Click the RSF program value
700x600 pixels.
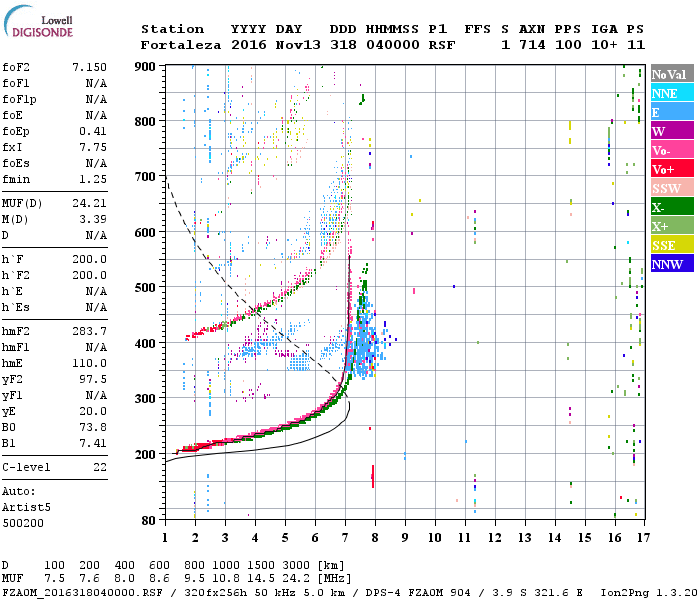pos(442,45)
